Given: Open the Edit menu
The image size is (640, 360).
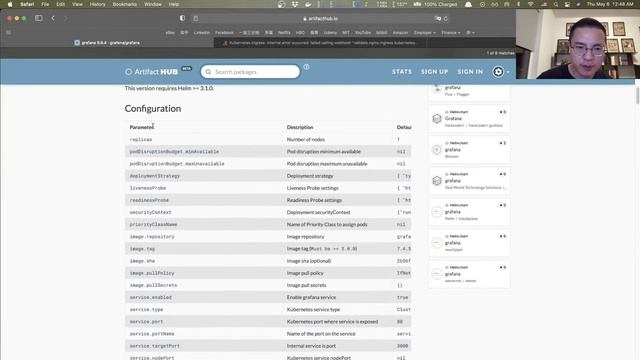Looking at the screenshot, I should [x=60, y=4].
